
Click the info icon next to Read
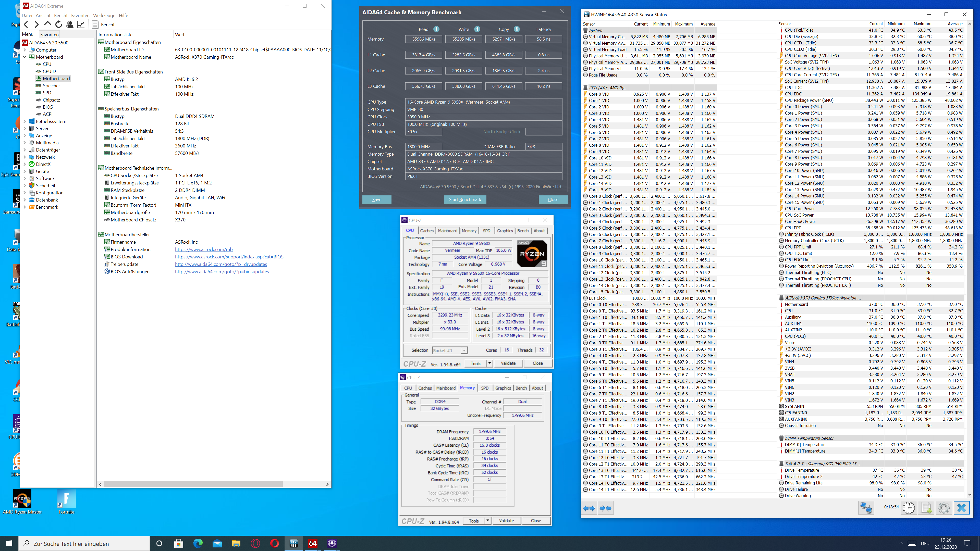(436, 29)
